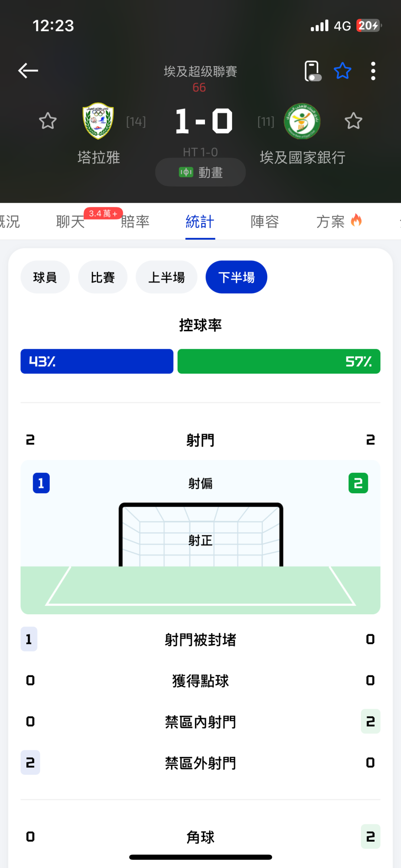Tap the green 57% possession bar
Viewport: 401px width, 868px height.
tap(279, 361)
